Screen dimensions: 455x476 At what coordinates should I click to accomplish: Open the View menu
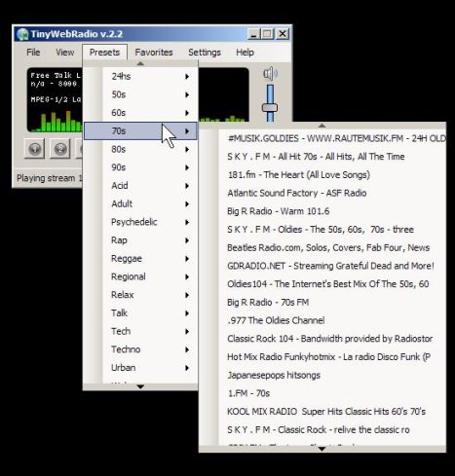click(x=65, y=53)
